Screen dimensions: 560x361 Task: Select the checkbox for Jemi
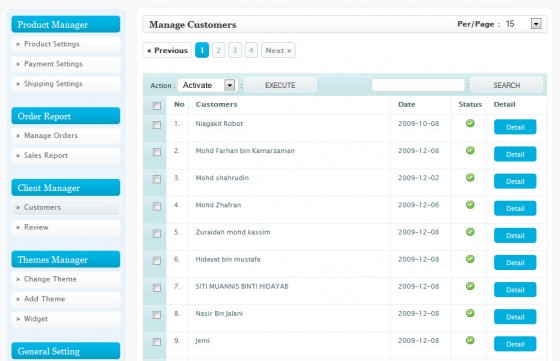156,342
